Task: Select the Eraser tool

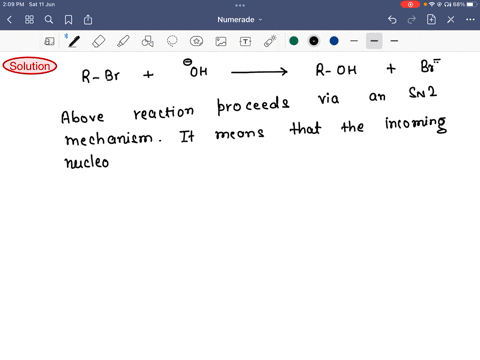Action: pos(99,41)
